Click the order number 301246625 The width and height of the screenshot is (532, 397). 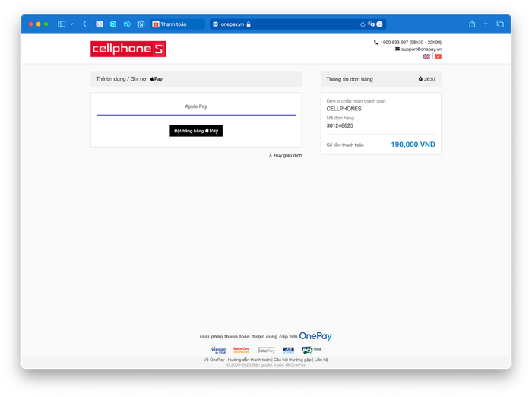pyautogui.click(x=340, y=126)
